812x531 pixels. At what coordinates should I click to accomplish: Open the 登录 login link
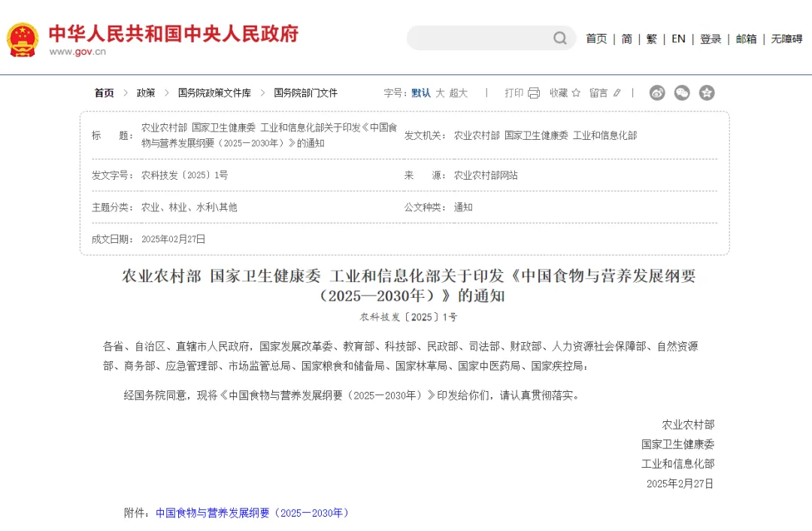click(x=710, y=39)
